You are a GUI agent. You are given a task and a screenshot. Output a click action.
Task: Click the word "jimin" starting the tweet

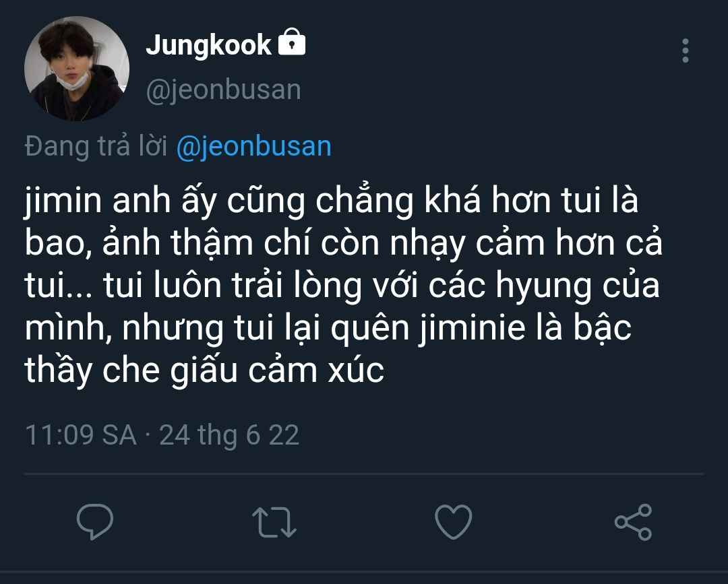click(63, 202)
